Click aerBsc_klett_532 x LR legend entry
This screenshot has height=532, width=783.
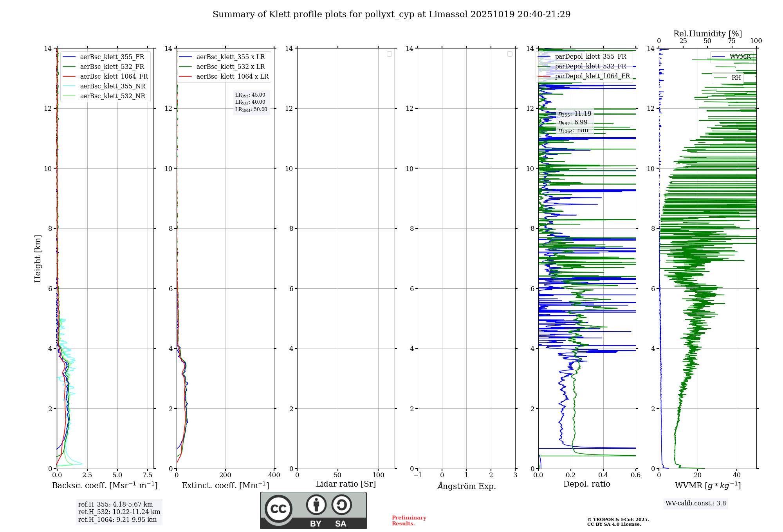tap(230, 67)
